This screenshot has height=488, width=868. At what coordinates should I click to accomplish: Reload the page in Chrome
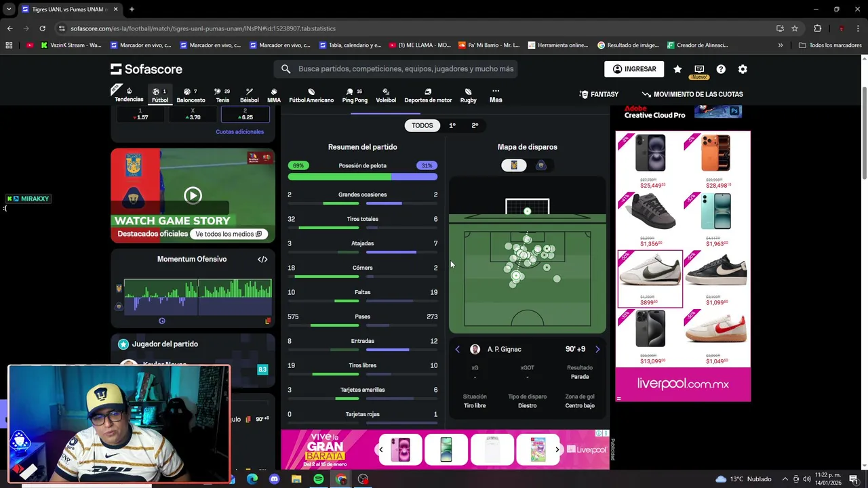coord(42,28)
